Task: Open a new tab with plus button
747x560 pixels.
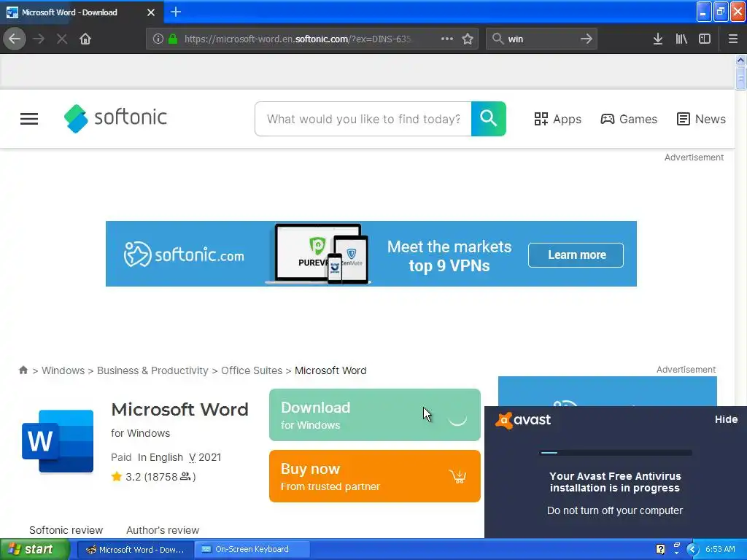Action: pyautogui.click(x=176, y=12)
